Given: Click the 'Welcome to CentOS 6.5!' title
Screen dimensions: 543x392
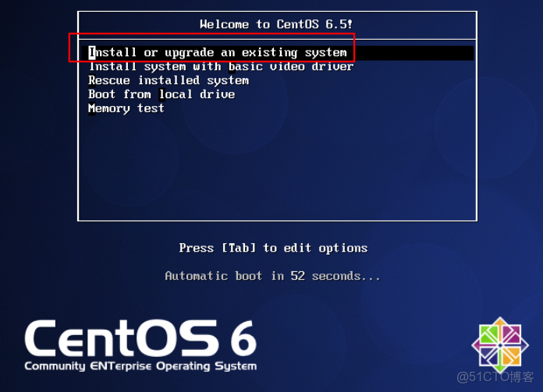Looking at the screenshot, I should pyautogui.click(x=276, y=24).
